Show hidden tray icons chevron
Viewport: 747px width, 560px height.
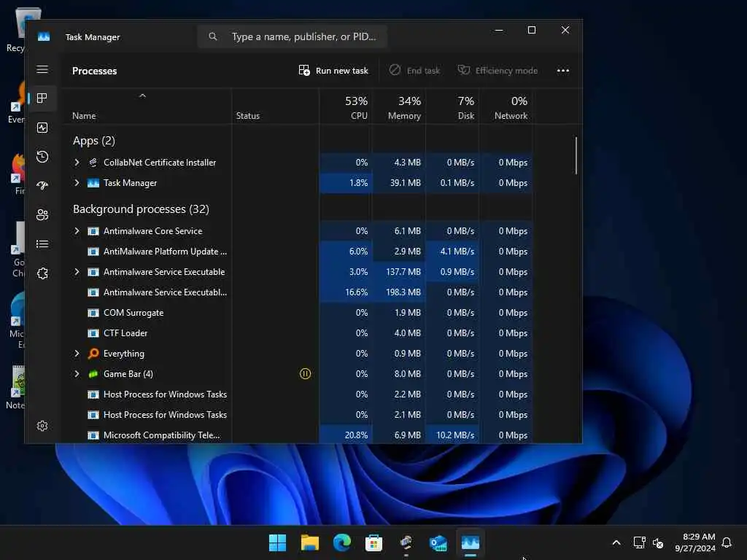[x=616, y=542]
